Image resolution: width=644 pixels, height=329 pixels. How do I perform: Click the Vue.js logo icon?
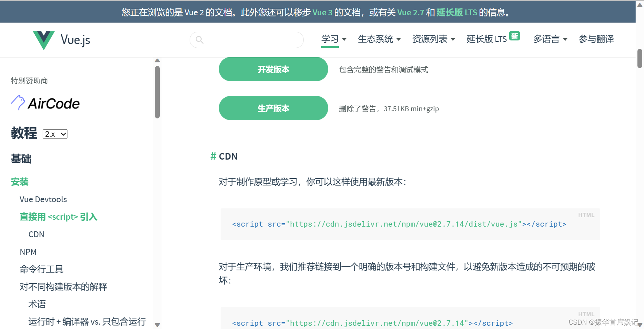[x=43, y=40]
